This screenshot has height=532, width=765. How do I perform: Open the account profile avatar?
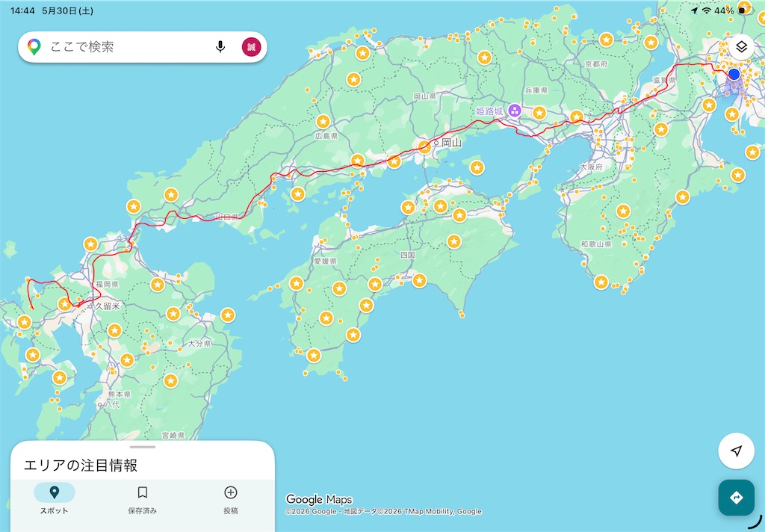251,47
